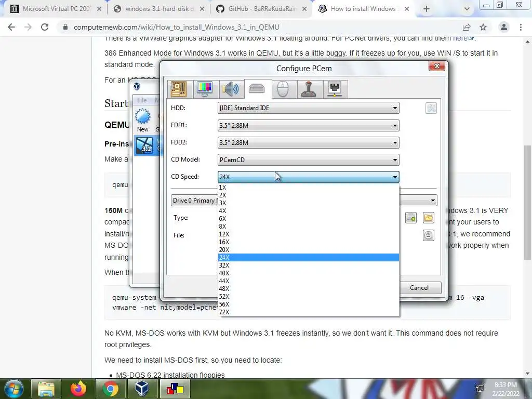Reload the computernewb page

(x=45, y=27)
